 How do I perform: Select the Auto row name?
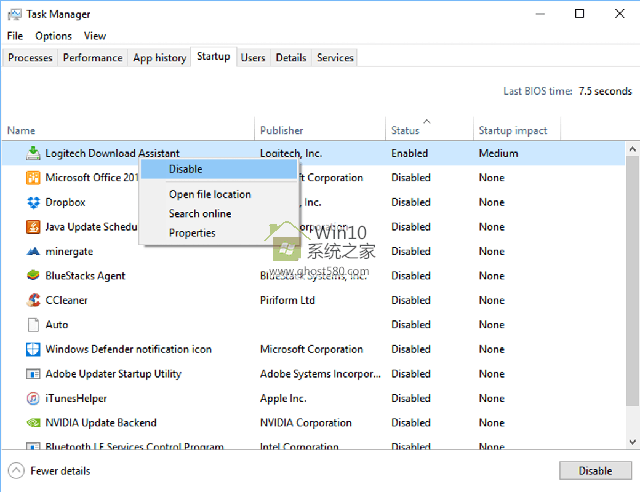tap(57, 325)
